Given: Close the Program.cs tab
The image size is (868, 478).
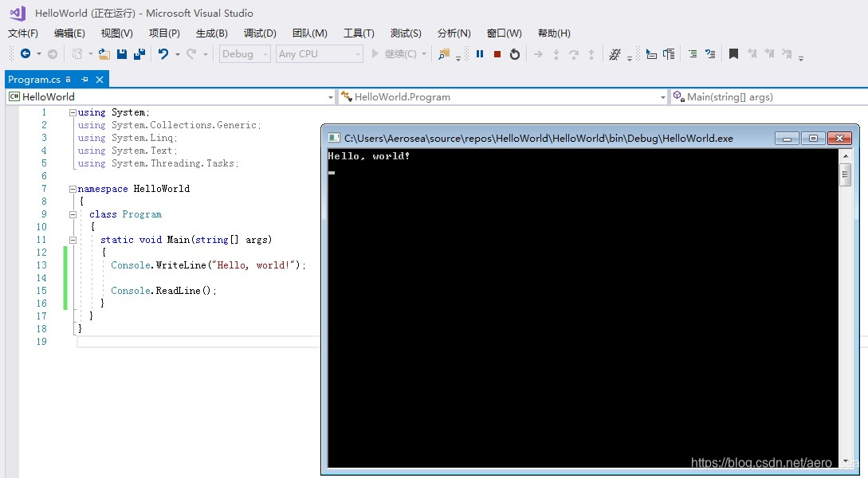Looking at the screenshot, I should (x=100, y=80).
